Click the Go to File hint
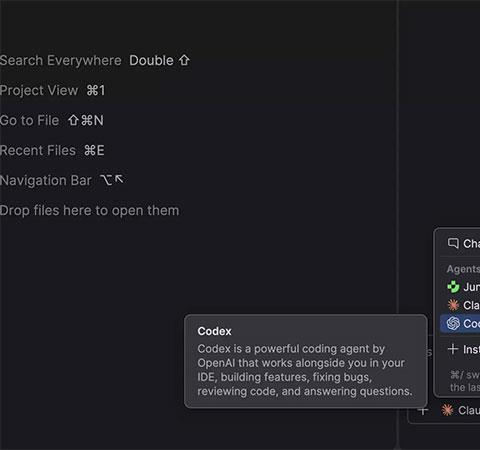The image size is (480, 450). (x=52, y=120)
